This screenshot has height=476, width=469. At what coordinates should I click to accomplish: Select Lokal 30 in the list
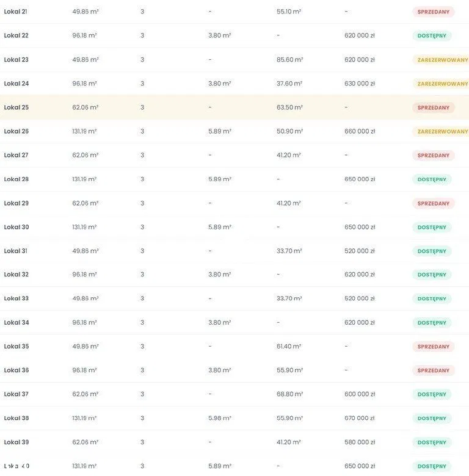[x=16, y=227]
